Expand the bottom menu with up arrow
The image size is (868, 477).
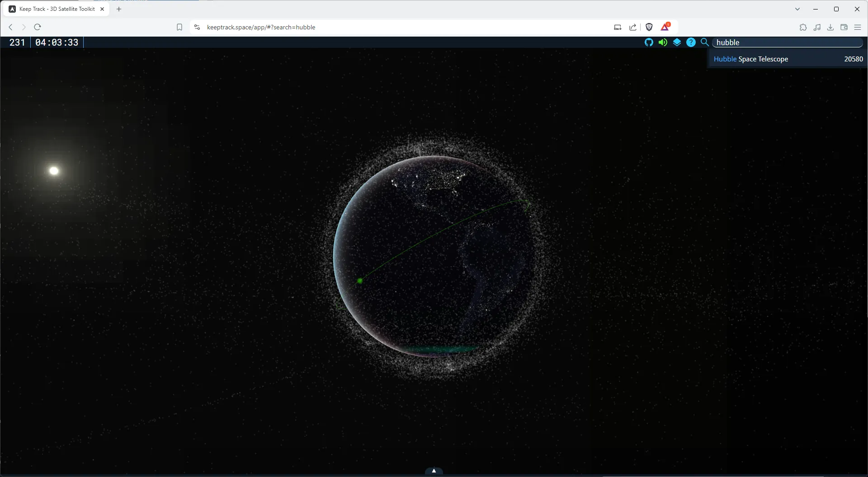pyautogui.click(x=434, y=471)
